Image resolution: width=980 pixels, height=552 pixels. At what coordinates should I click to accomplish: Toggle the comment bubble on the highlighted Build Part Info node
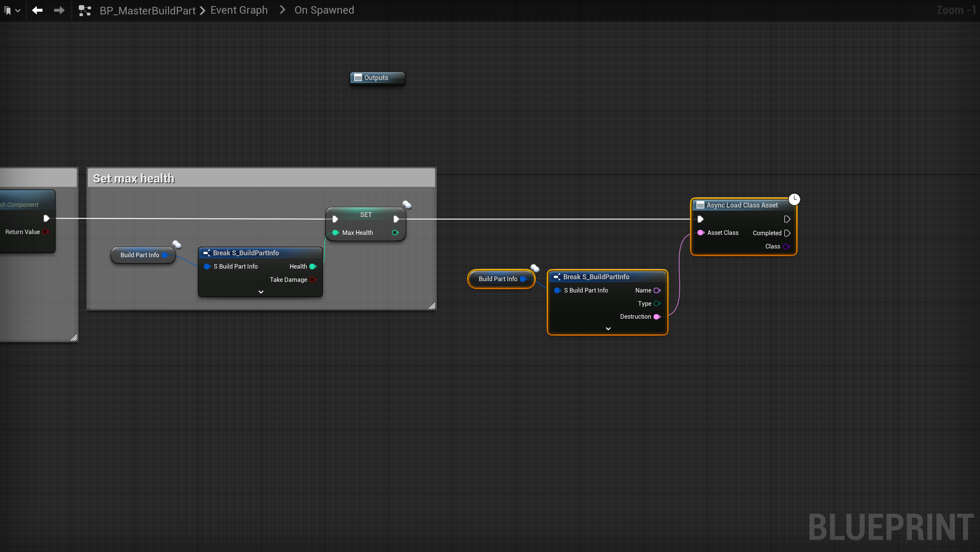(x=535, y=268)
